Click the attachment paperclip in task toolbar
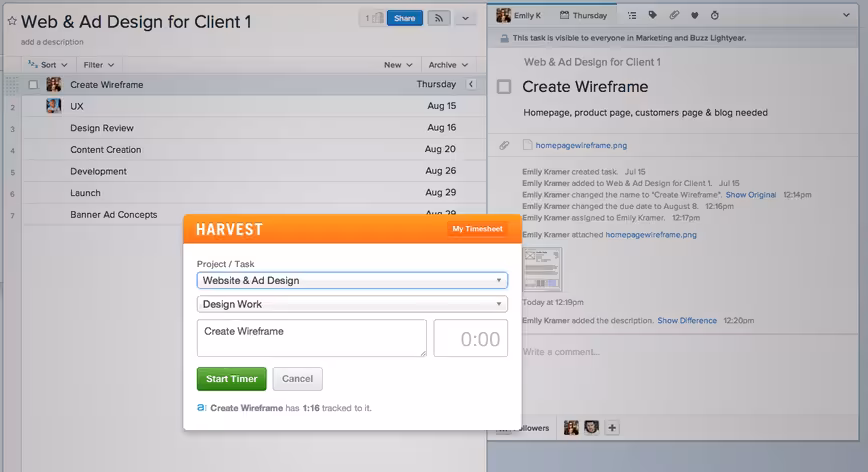 tap(674, 15)
